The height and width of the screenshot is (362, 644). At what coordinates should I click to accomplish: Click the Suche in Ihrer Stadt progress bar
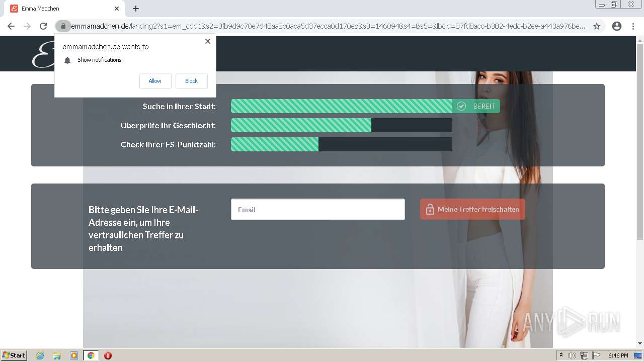(342, 106)
